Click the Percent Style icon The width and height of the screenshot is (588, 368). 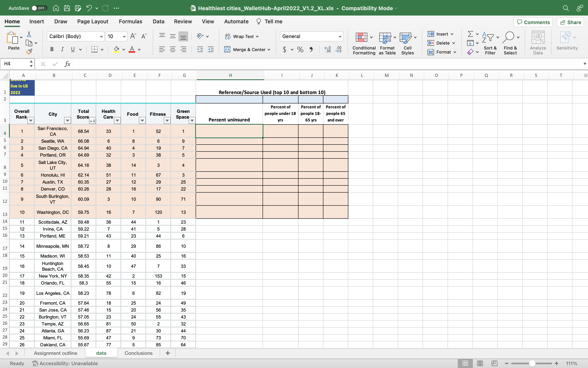[300, 49]
